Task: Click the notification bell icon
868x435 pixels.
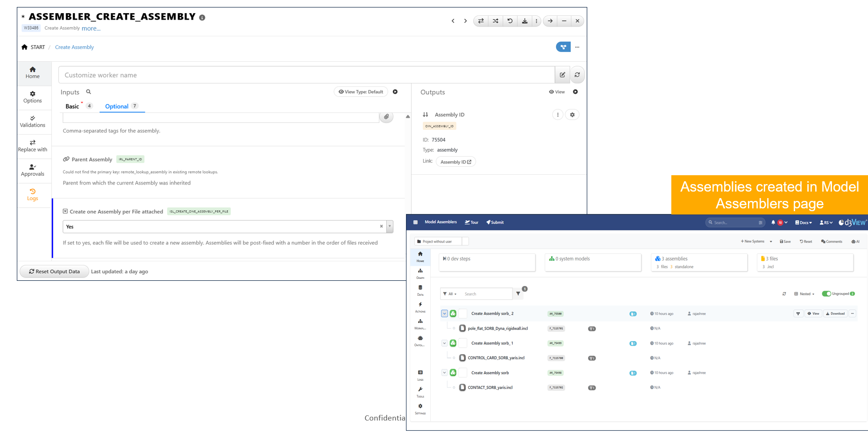Action: point(773,222)
